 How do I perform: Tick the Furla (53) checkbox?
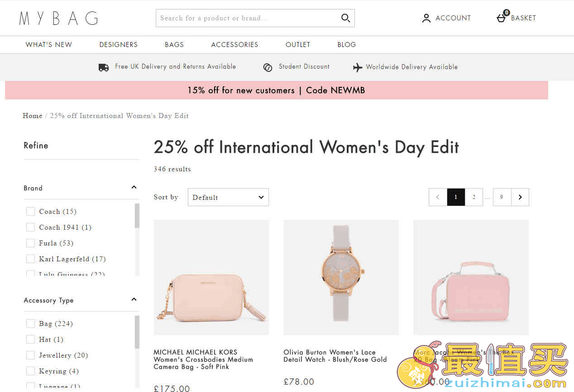point(30,243)
